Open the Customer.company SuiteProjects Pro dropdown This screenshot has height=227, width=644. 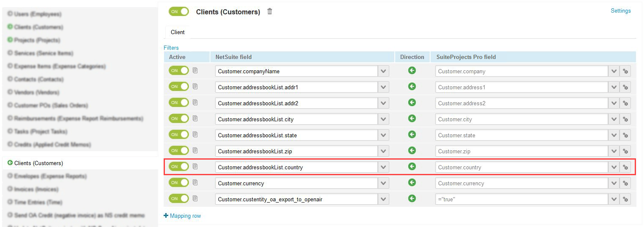pyautogui.click(x=614, y=71)
